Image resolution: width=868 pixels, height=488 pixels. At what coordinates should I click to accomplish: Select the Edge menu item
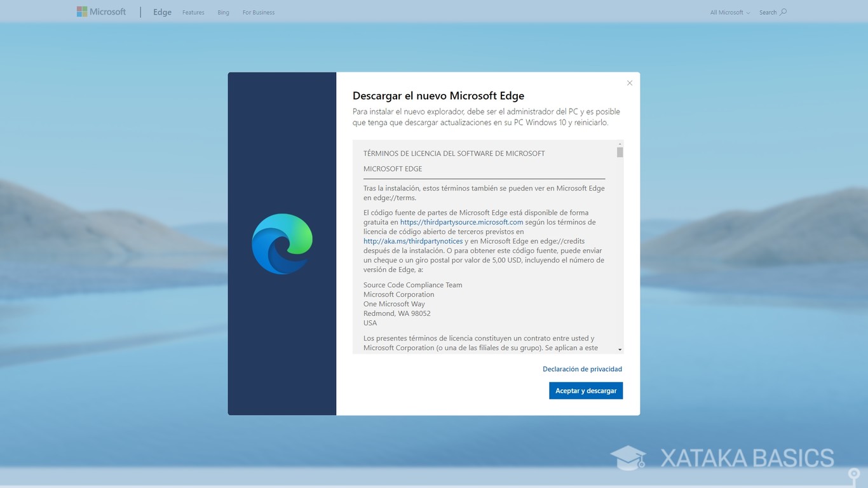coord(162,11)
